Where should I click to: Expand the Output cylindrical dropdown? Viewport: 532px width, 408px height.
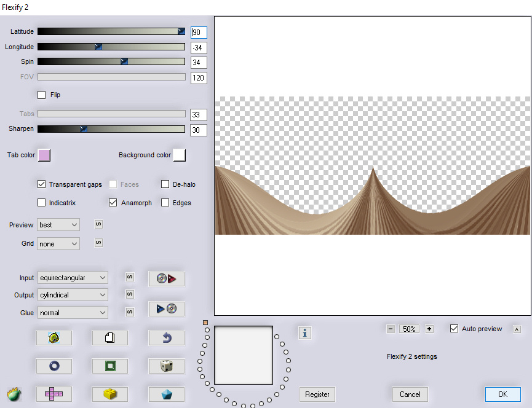coord(72,295)
